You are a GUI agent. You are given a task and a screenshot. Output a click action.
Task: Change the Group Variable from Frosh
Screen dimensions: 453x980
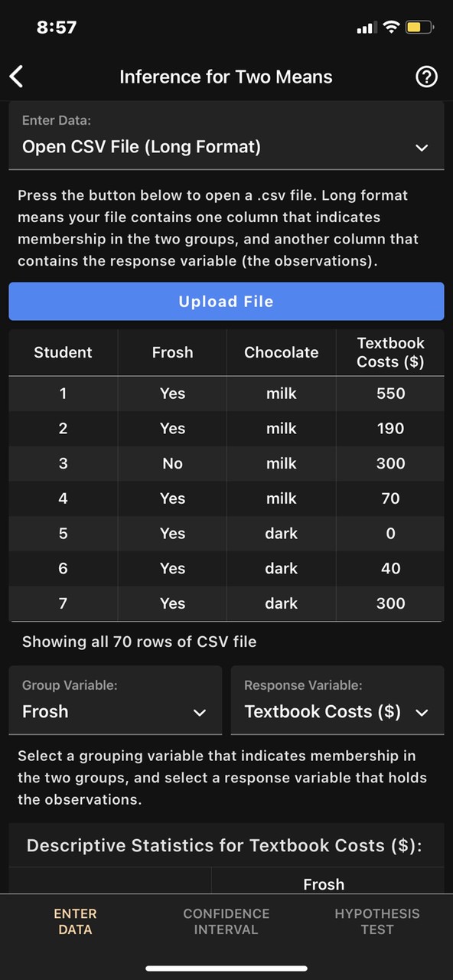115,712
